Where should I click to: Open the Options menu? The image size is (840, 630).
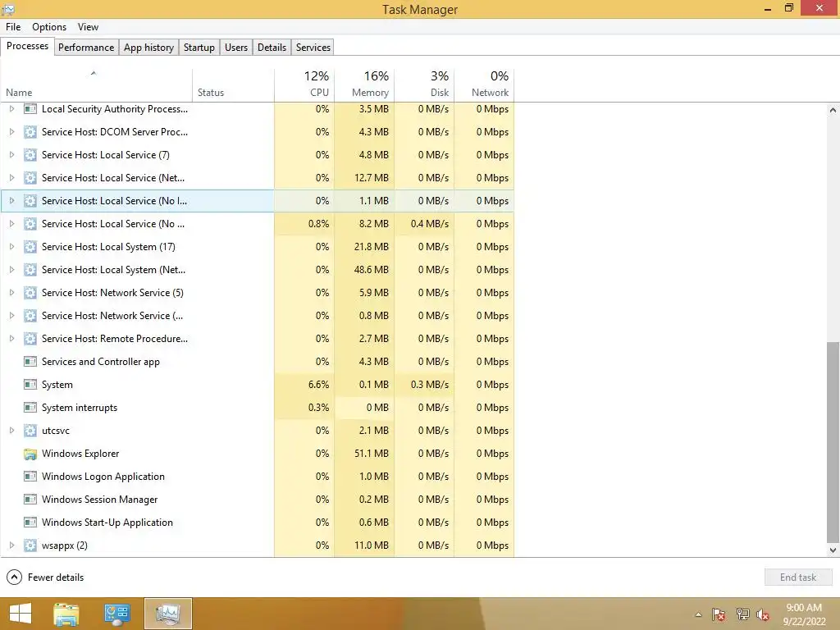click(x=49, y=27)
